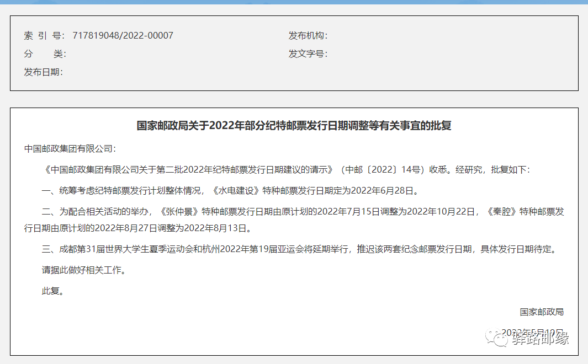
Task: Click the paragraph about 《水电建设》 stamp date
Action: [230, 191]
